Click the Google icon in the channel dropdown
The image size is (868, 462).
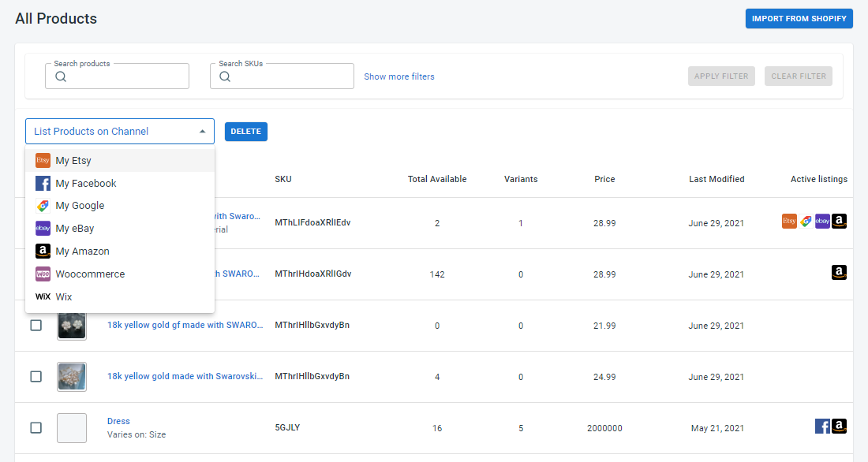43,206
